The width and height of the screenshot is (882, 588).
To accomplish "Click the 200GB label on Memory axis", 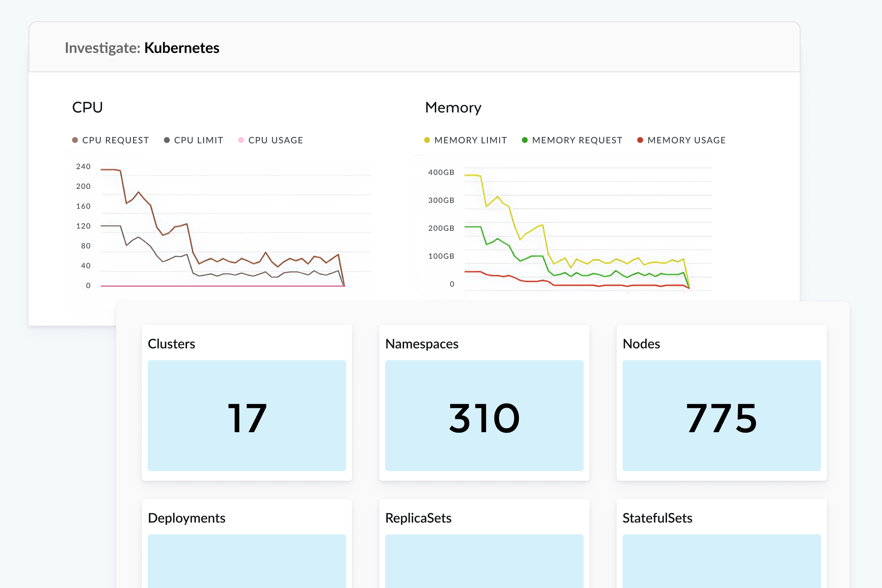I will [x=441, y=228].
